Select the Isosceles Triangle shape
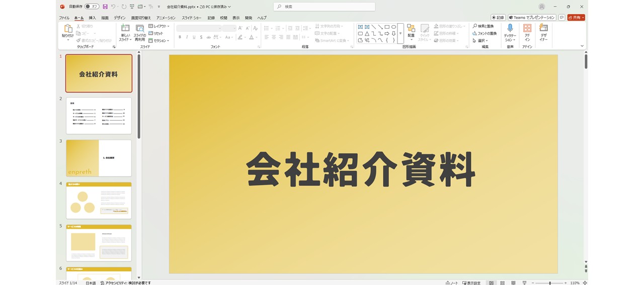This screenshot has width=644, height=285. coord(367,34)
